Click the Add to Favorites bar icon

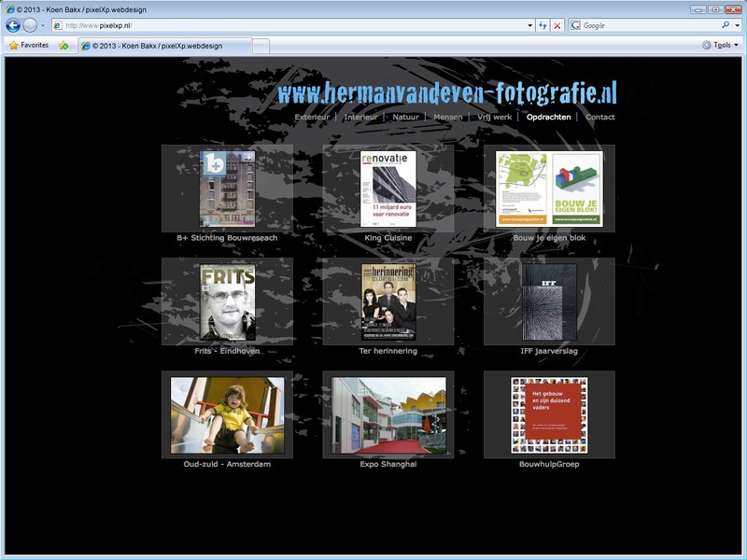click(x=63, y=45)
